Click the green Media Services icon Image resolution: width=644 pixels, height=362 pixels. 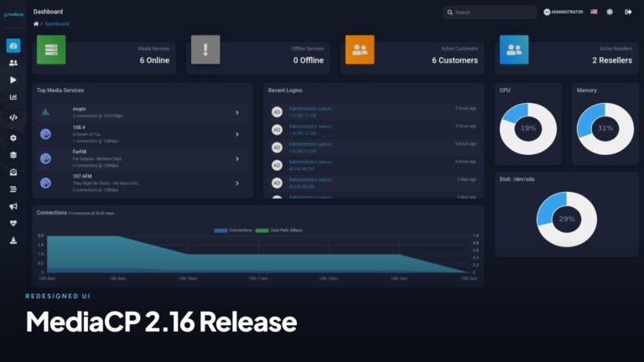[51, 49]
